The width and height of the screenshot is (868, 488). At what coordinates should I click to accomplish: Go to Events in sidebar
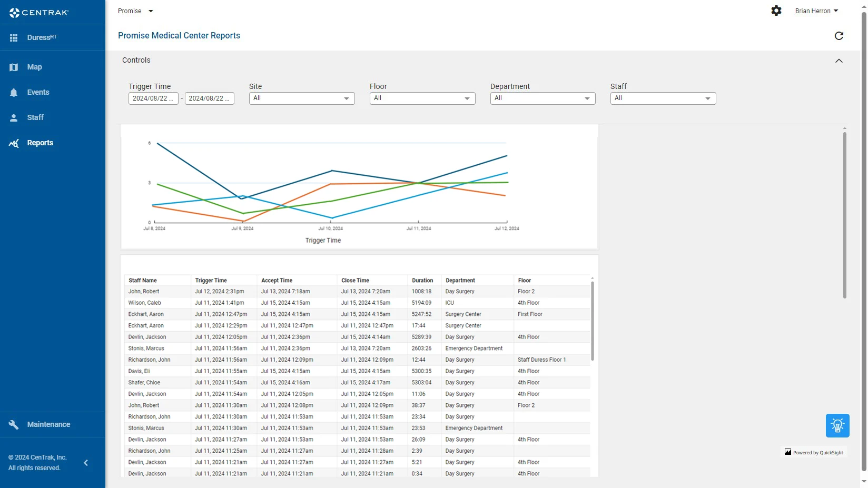click(x=38, y=93)
